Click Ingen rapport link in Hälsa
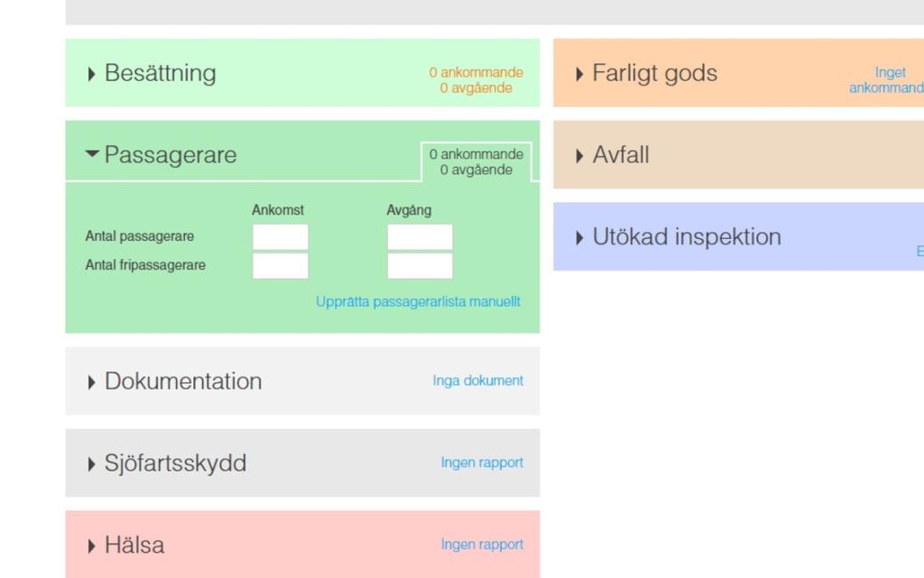The width and height of the screenshot is (924, 578). click(x=482, y=545)
